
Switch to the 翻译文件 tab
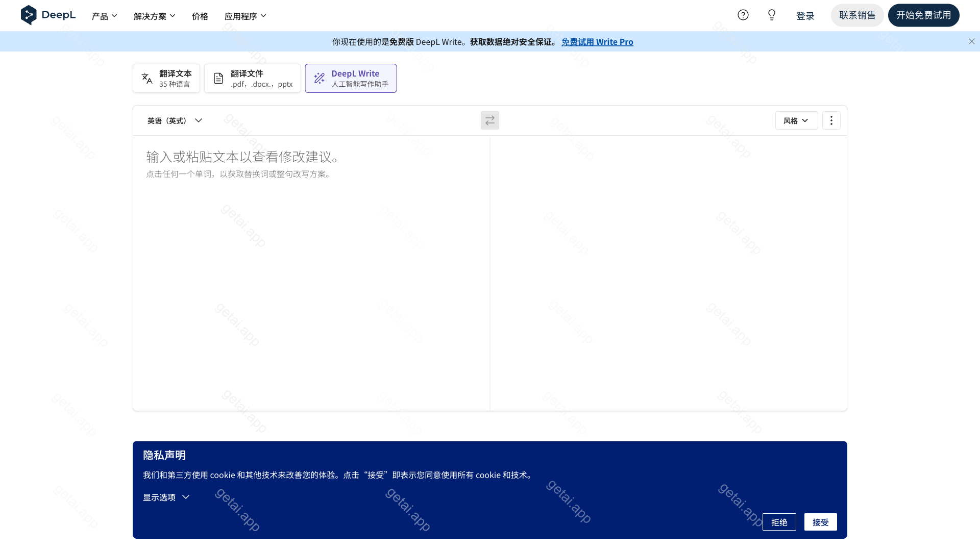point(253,78)
